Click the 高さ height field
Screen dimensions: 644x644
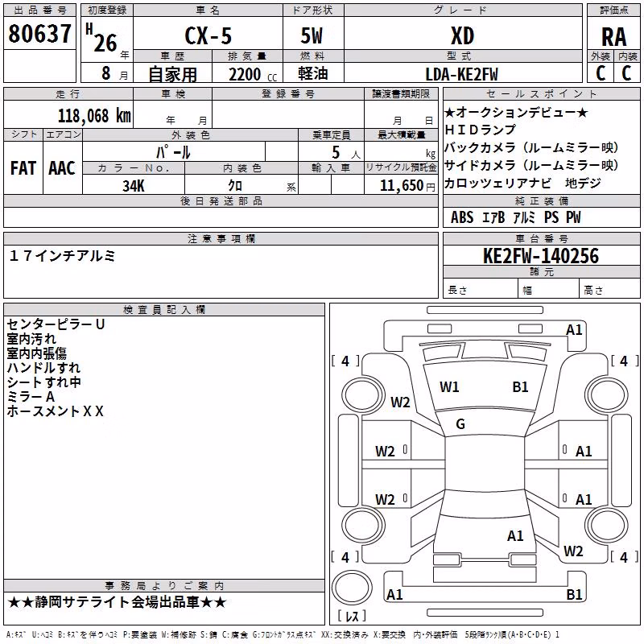click(x=610, y=287)
